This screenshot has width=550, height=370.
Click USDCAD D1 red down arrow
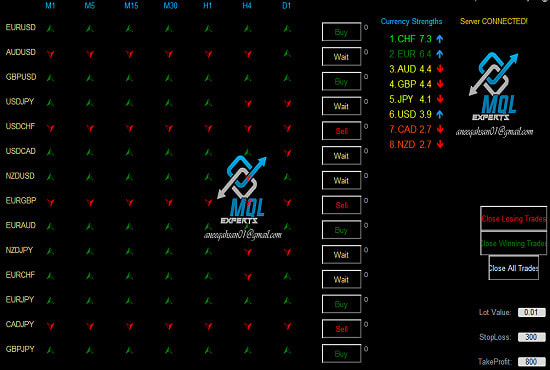pyautogui.click(x=287, y=153)
